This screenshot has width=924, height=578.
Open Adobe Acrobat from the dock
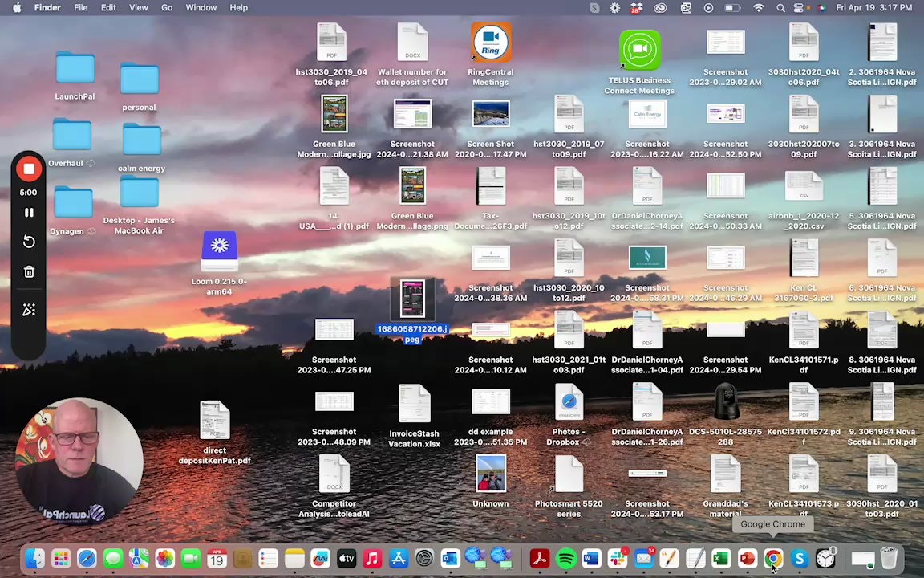click(x=539, y=559)
